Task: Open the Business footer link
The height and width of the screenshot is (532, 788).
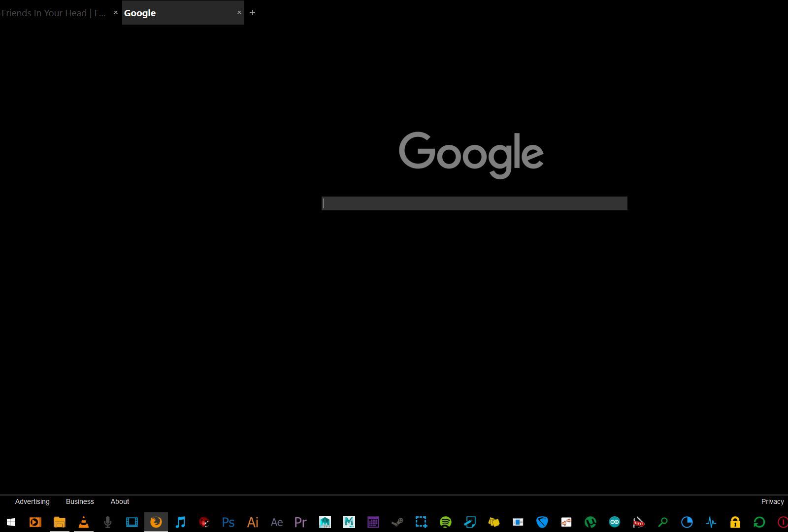Action: tap(80, 501)
